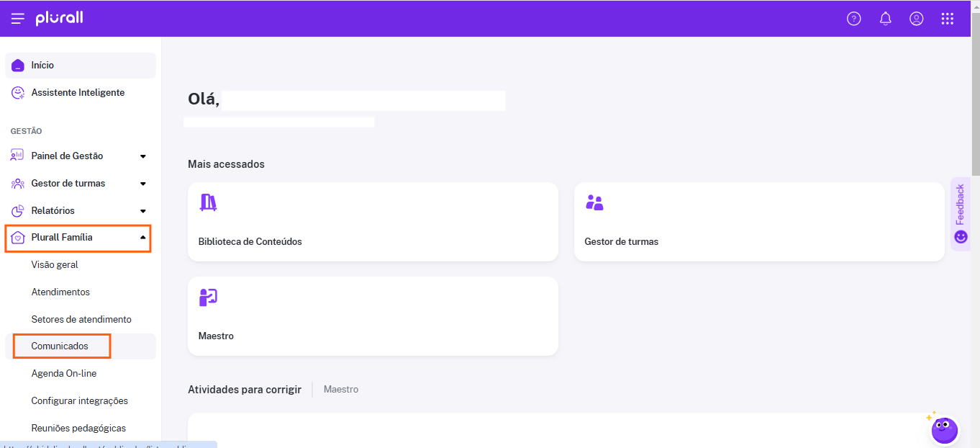Click the Painel de Gestão label
The height and width of the screenshot is (448, 980).
pos(67,156)
